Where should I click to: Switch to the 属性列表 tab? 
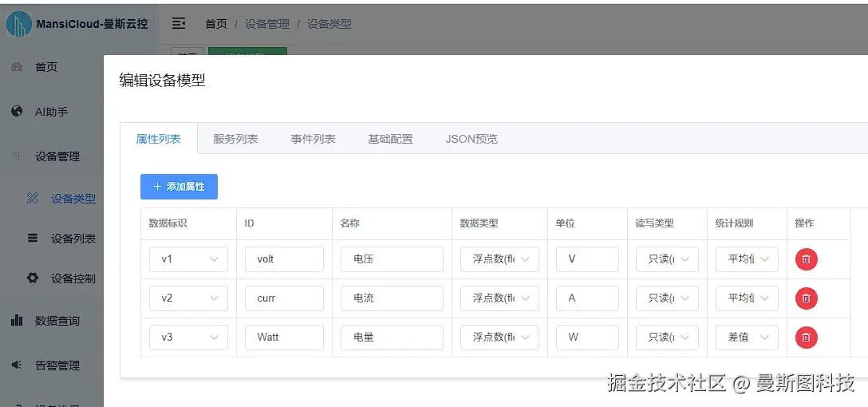tap(158, 138)
